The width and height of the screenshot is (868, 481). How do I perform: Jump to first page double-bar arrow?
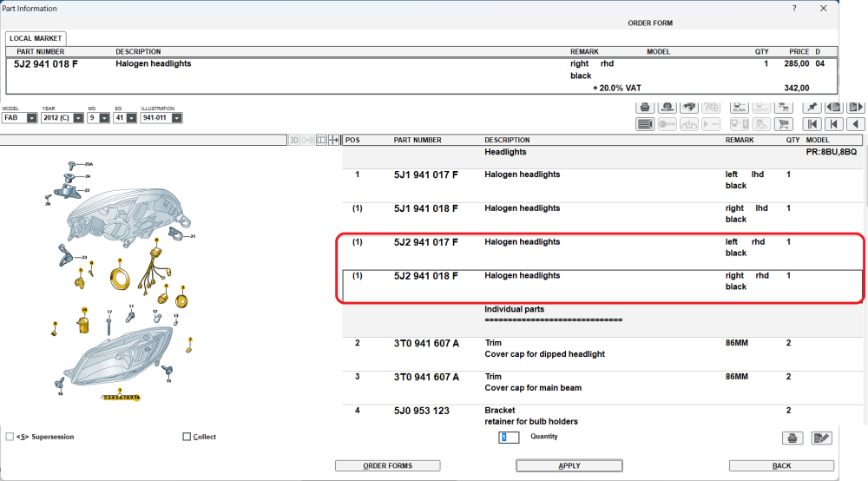coord(812,124)
